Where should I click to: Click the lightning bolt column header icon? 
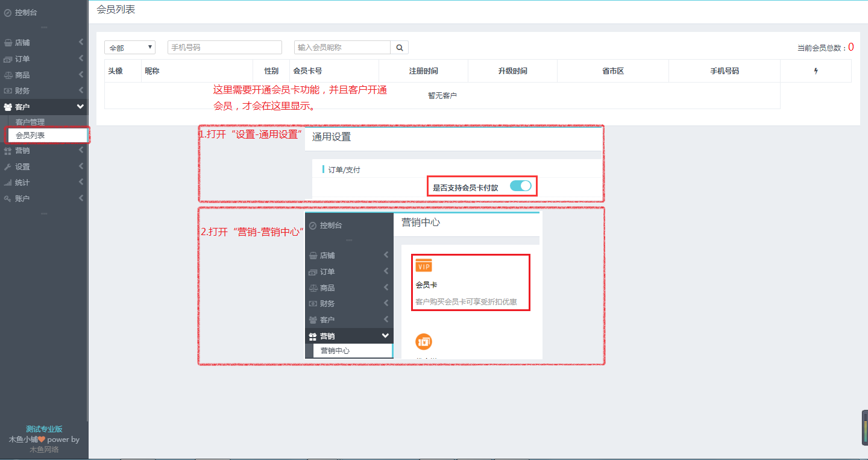[x=816, y=71]
